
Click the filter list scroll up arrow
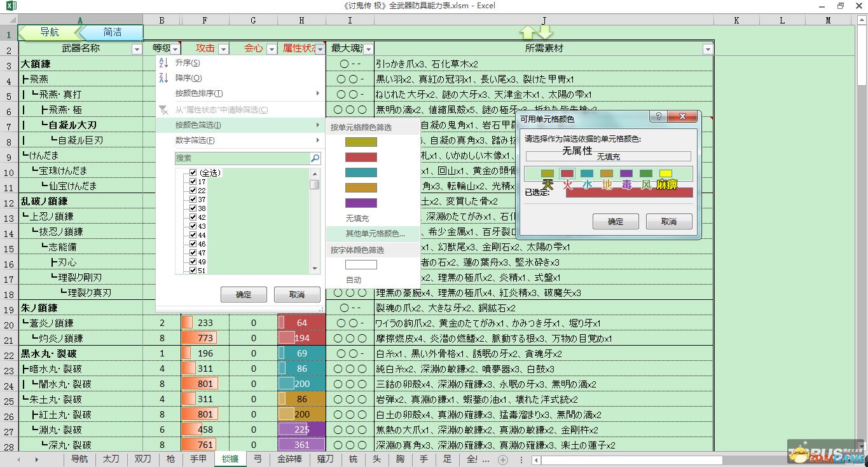tap(314, 173)
